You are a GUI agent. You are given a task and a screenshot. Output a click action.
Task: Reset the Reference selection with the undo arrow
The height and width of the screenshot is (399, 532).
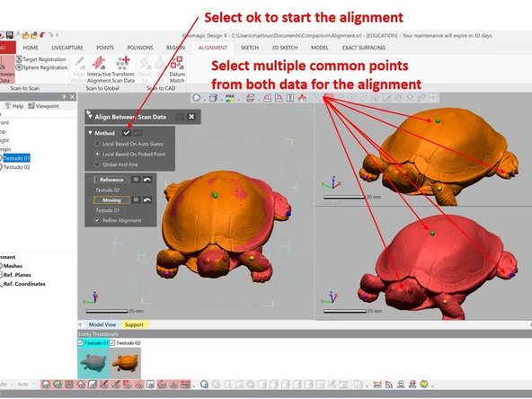click(146, 180)
